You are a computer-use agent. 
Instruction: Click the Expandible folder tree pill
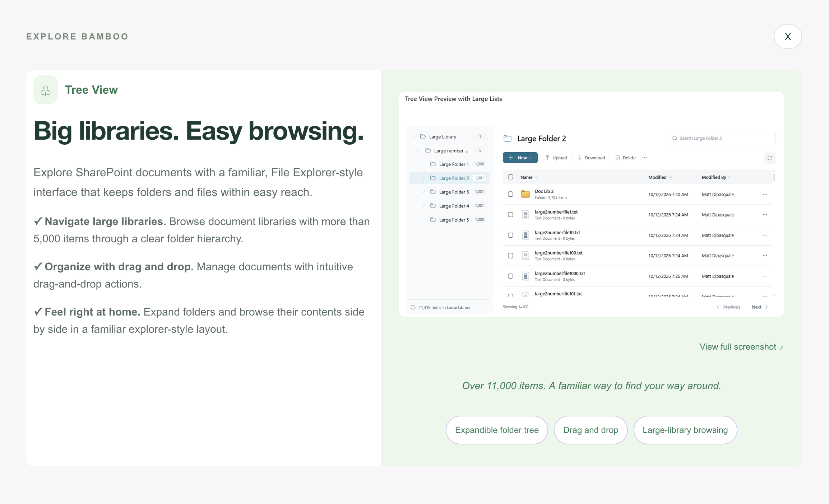(497, 430)
